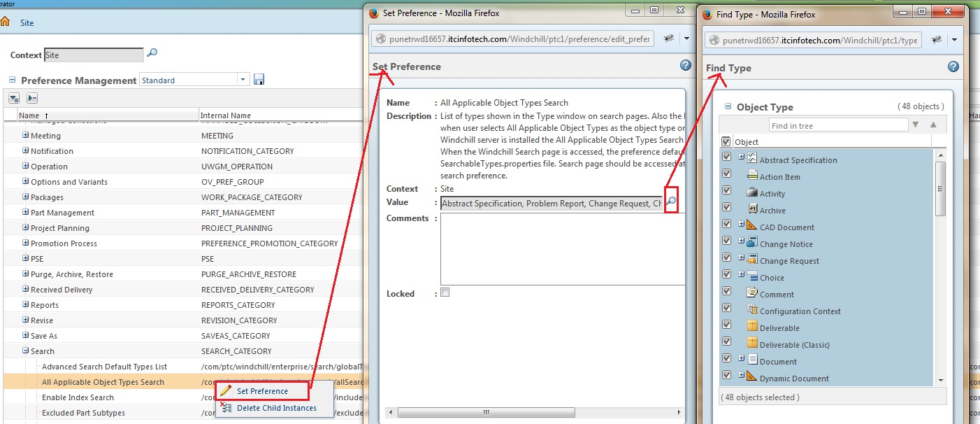
Task: Click the Configuration Context type icon
Action: coord(752,309)
